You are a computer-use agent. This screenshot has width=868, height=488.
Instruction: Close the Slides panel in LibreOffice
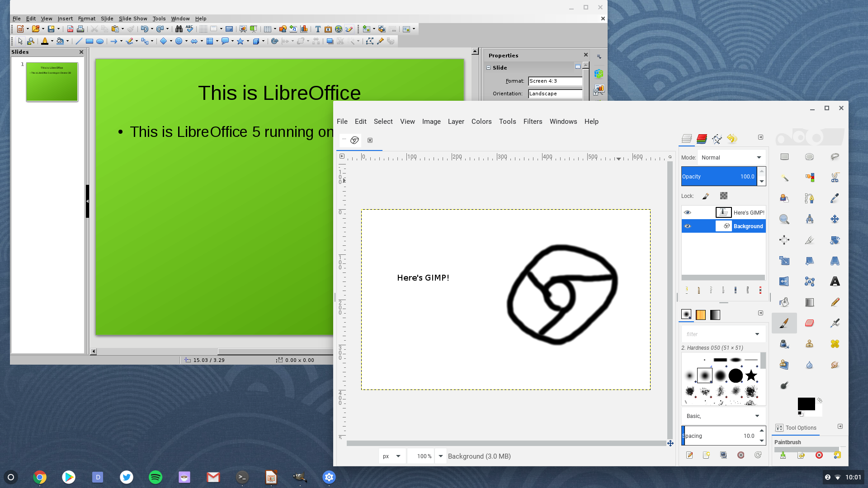(x=81, y=52)
